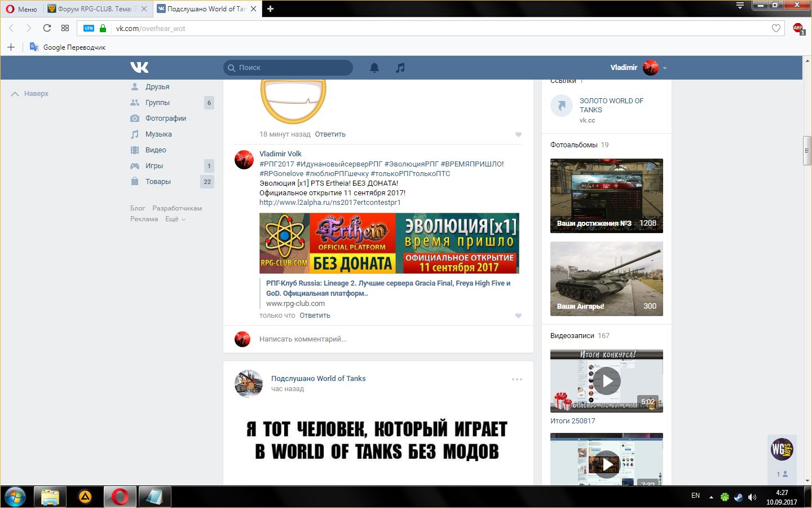812x508 pixels.
Task: Click Ответить under Vladimir Volk's comment
Action: click(315, 316)
